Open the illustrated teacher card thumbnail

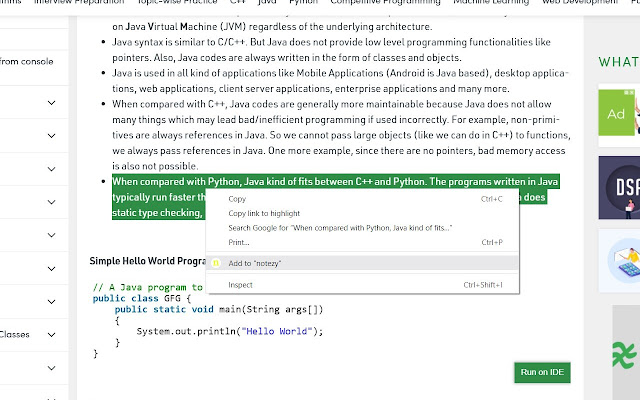[x=619, y=261]
